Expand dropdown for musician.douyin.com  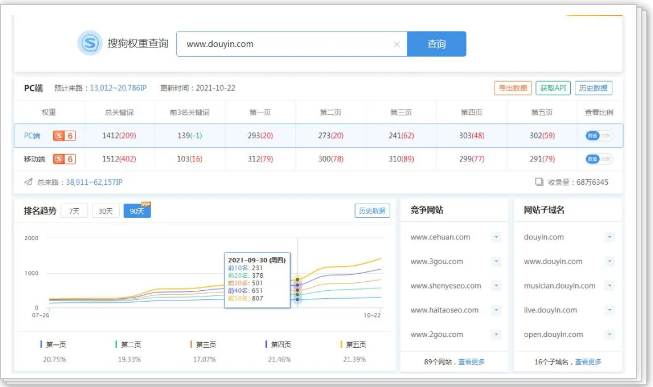(609, 286)
